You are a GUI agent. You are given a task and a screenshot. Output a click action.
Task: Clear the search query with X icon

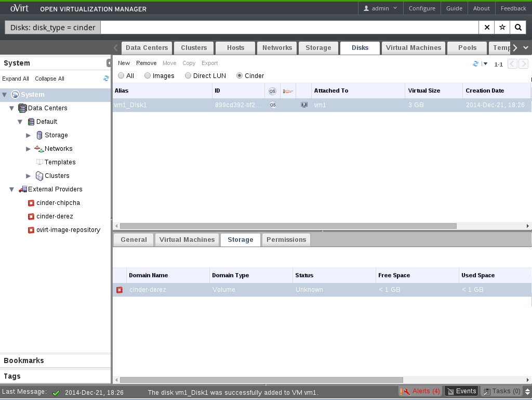pos(487,28)
